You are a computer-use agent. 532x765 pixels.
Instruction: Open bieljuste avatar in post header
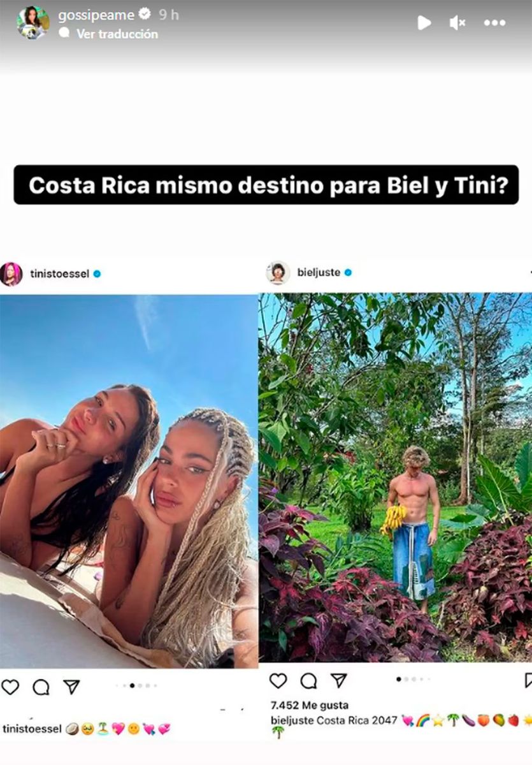pyautogui.click(x=278, y=273)
